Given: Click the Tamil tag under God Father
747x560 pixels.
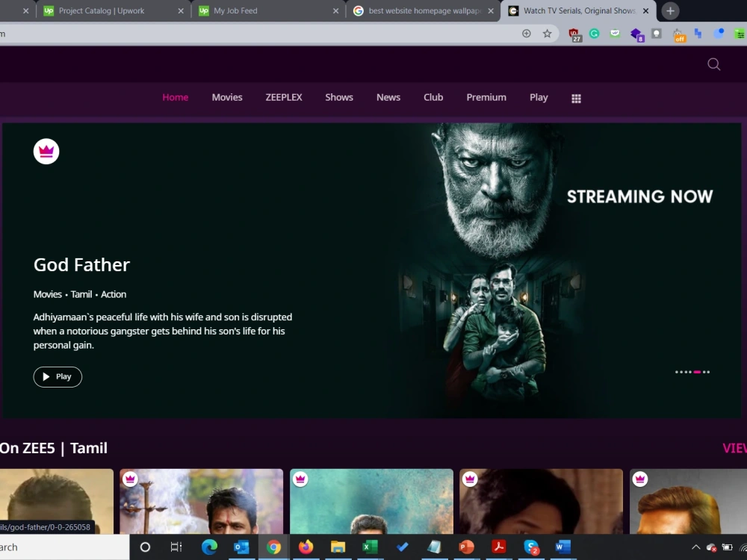Looking at the screenshot, I should 81,294.
